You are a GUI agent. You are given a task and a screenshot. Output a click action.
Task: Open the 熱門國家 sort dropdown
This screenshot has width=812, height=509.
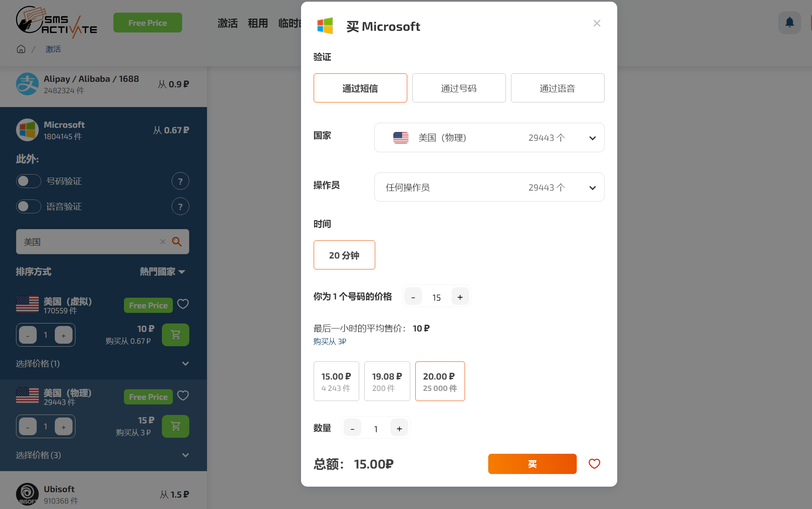[163, 272]
